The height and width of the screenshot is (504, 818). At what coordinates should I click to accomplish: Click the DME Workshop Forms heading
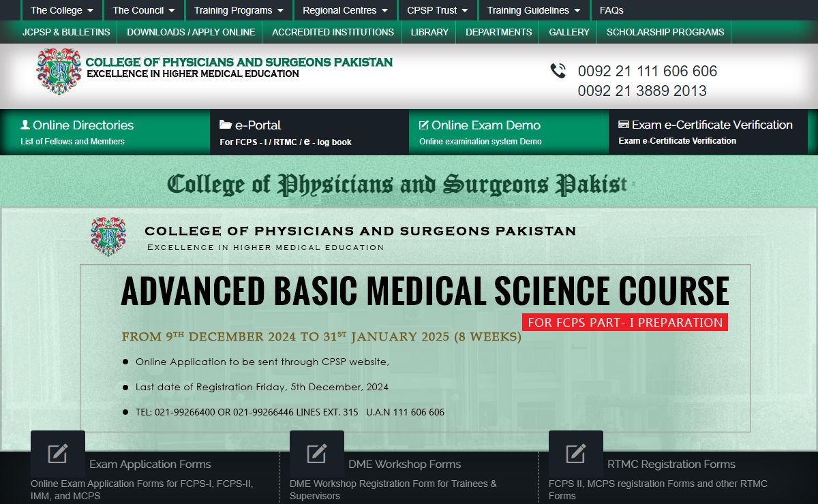coord(405,464)
